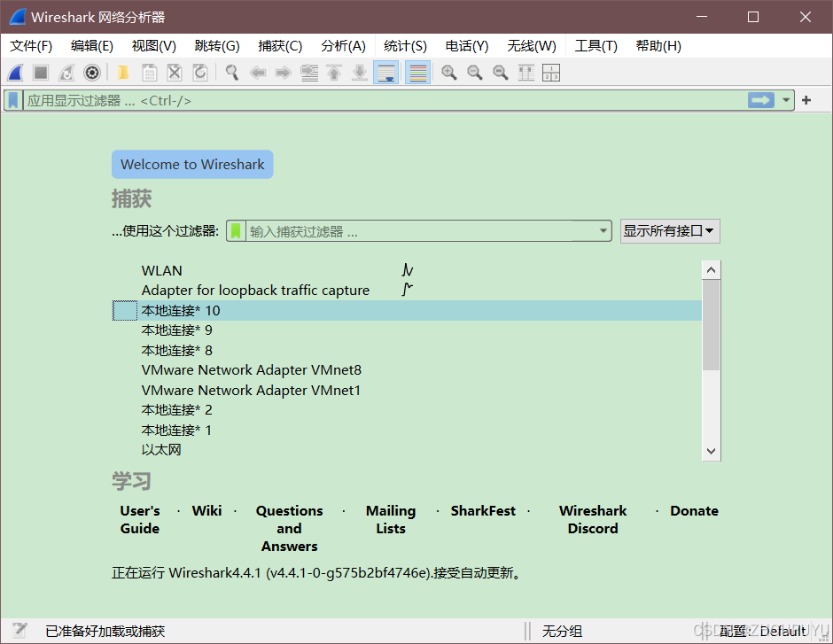Click the stop capture square icon

41,73
